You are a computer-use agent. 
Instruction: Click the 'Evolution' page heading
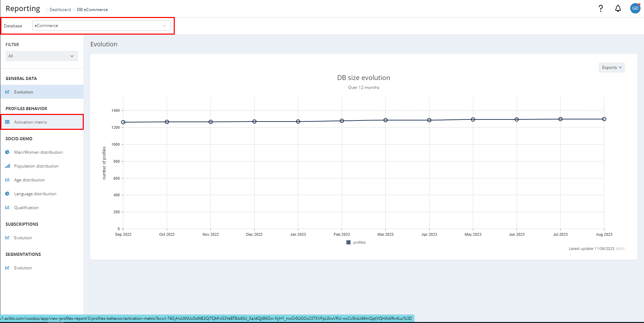pyautogui.click(x=104, y=44)
